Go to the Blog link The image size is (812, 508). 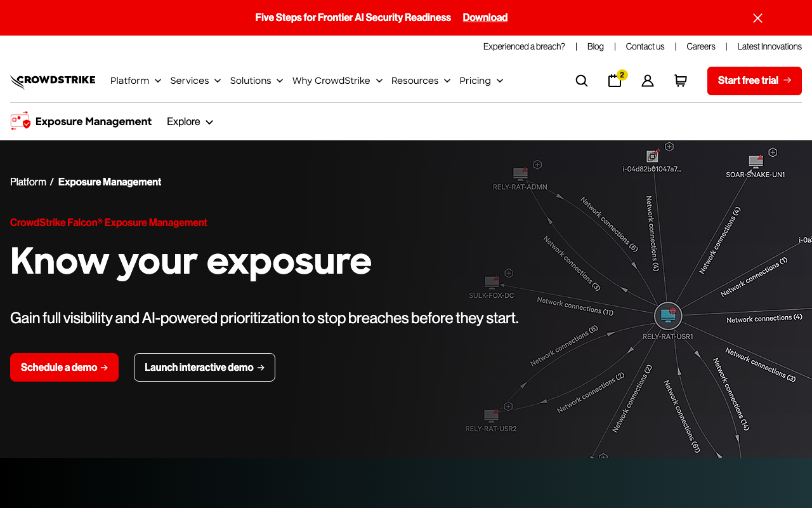(595, 46)
